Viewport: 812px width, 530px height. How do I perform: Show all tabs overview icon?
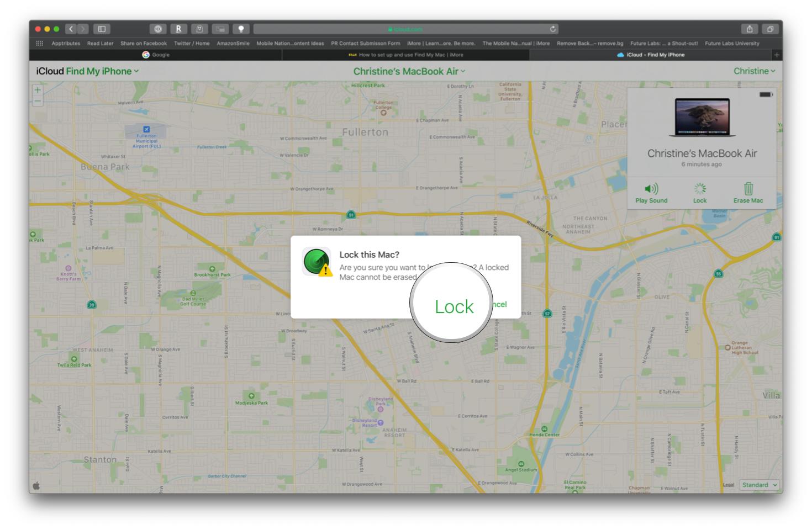click(x=770, y=29)
